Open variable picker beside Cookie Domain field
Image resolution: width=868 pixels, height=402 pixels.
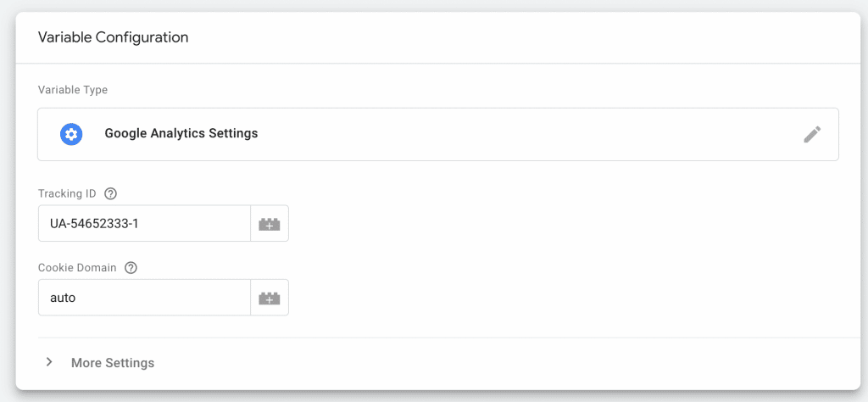[x=270, y=298]
